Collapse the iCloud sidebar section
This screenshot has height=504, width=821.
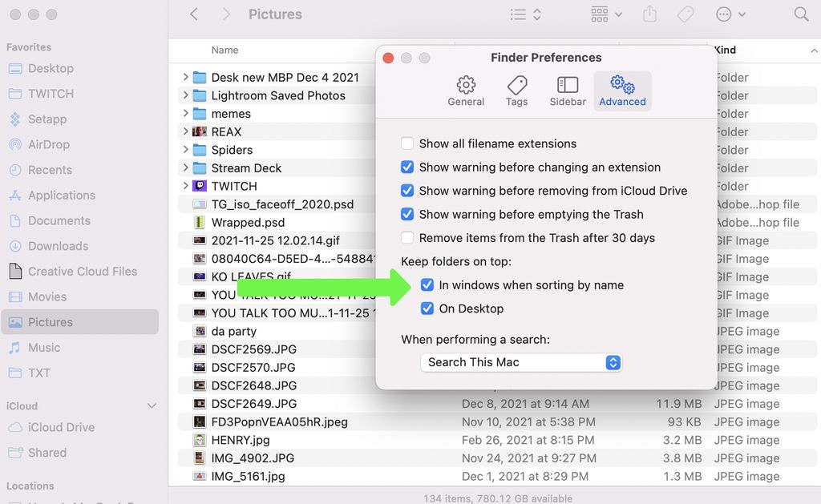coord(152,405)
